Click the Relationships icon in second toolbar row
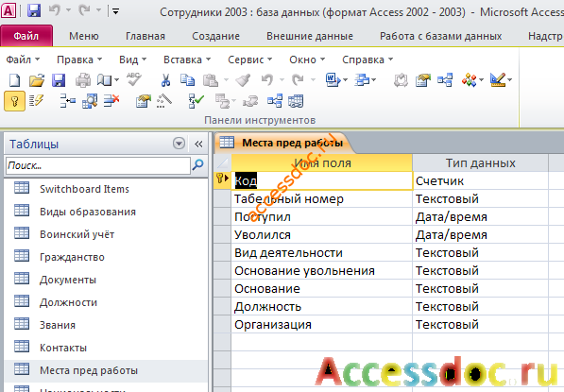Image resolution: width=564 pixels, height=392 pixels. click(x=275, y=101)
